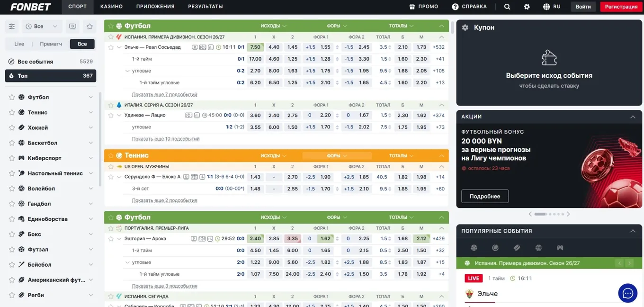Click the Войти login button
This screenshot has height=307, width=644.
point(583,7)
